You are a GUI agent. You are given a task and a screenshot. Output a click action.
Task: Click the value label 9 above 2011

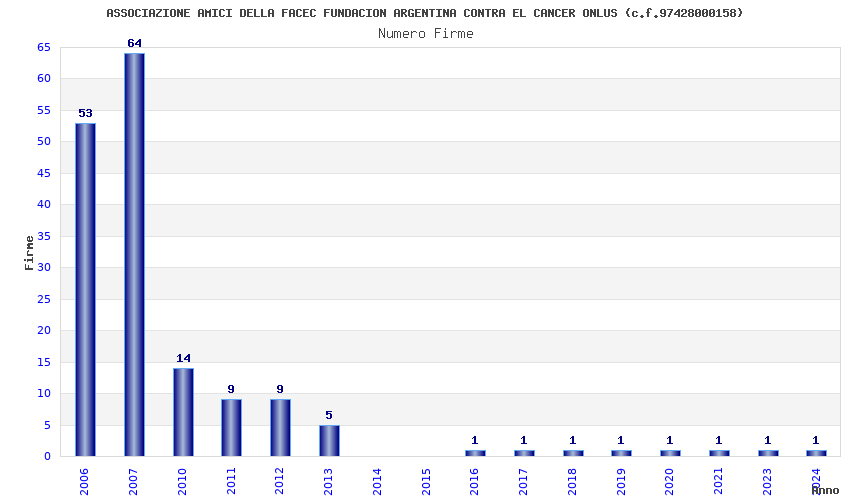tap(231, 389)
